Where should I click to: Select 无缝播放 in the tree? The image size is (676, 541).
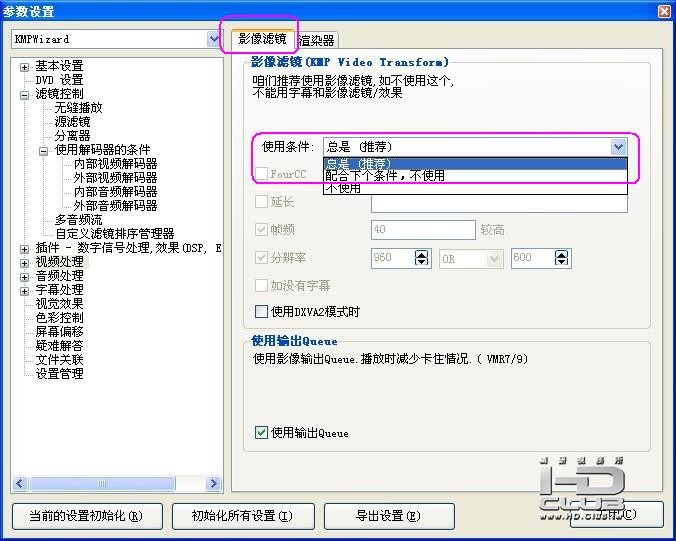click(78, 108)
